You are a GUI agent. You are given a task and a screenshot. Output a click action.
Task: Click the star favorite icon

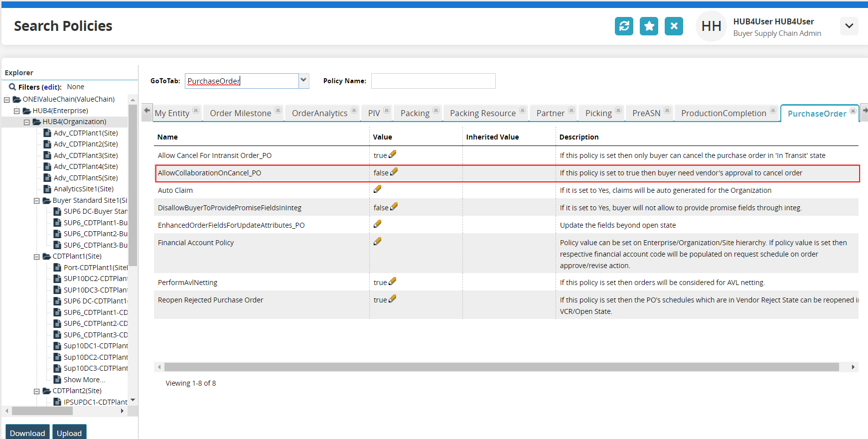[649, 26]
